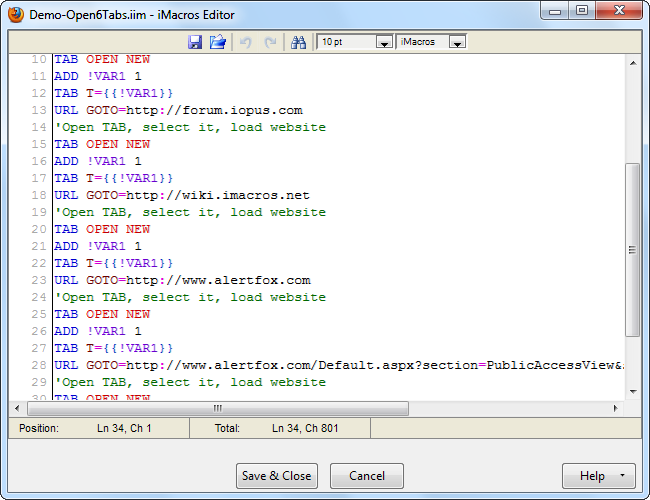Click the horizontal scrollbar left arrow
The height and width of the screenshot is (500, 650).
click(17, 408)
